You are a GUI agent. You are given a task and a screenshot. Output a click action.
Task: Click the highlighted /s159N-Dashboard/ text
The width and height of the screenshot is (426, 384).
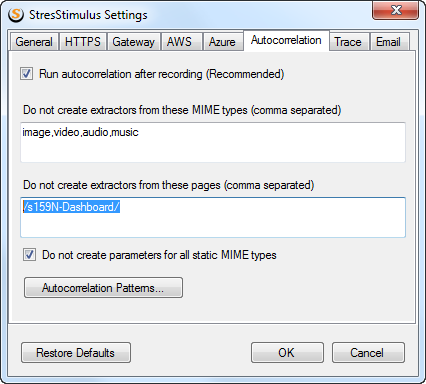(71, 207)
